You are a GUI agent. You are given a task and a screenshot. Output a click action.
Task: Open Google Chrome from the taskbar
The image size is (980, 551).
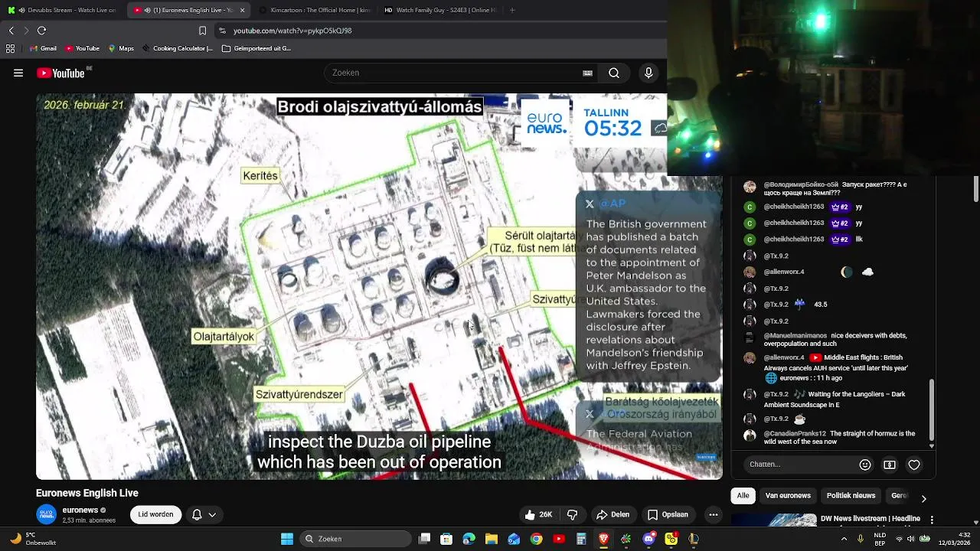537,539
